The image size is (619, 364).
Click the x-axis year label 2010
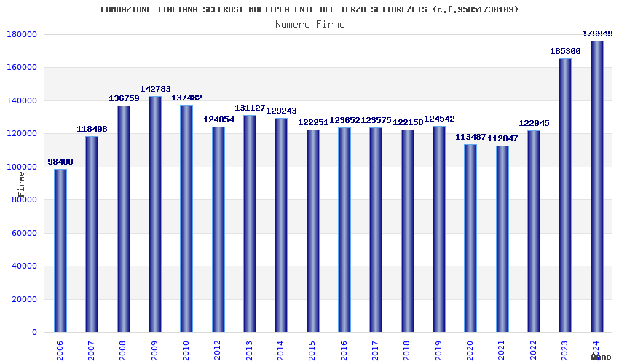[x=186, y=351]
